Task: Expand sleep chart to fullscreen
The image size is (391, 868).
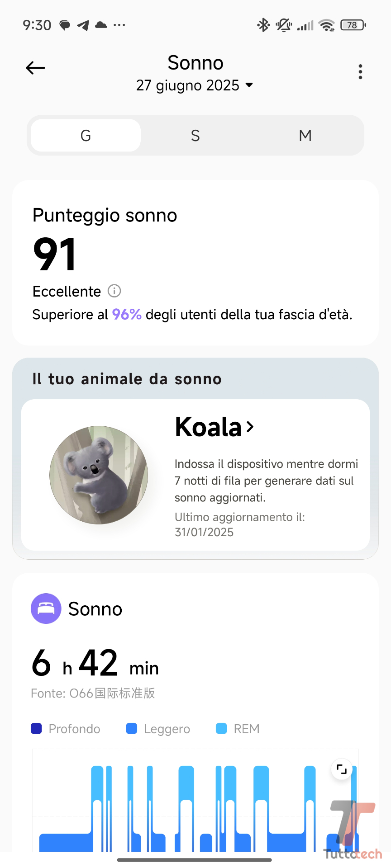Action: click(342, 769)
